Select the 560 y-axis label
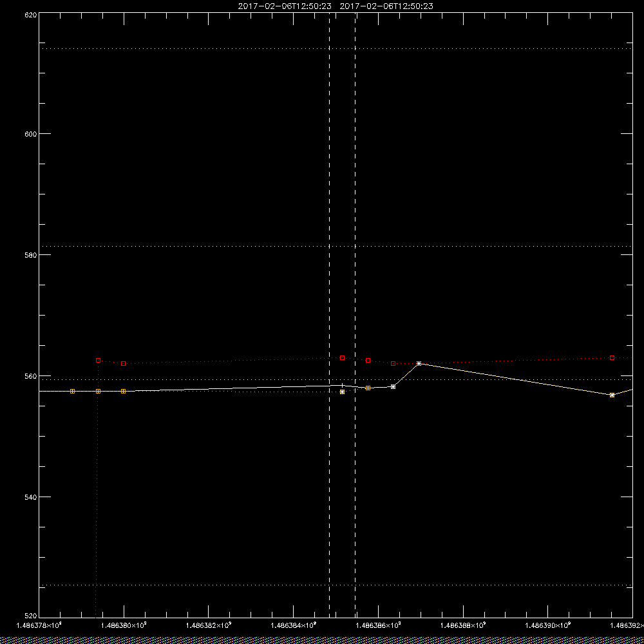Screen dimensions: 644x644 (31, 376)
